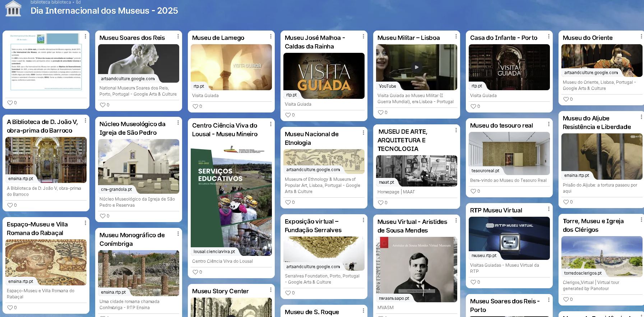The height and width of the screenshot is (317, 644).
Task: Open the three-dot menu on Biblioteca de D. João V card
Action: pos(85,120)
